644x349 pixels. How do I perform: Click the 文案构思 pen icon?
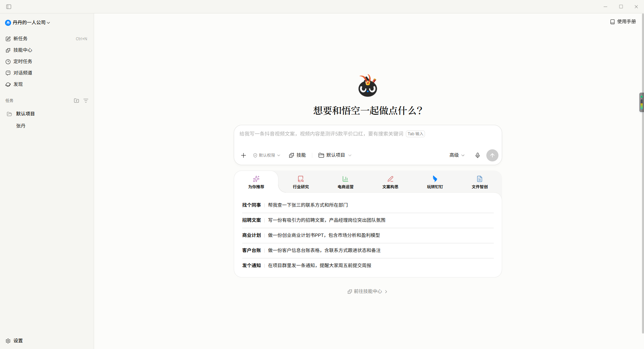tap(390, 179)
